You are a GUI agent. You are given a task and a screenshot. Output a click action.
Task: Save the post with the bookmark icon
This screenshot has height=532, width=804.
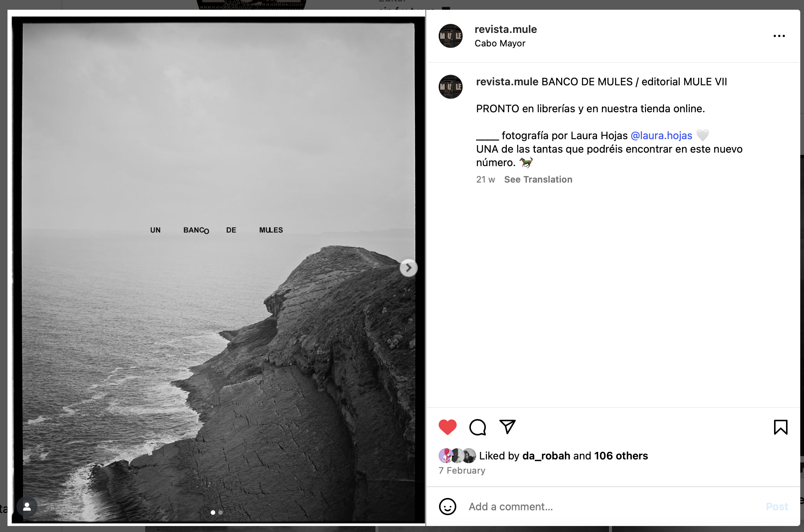[x=780, y=427]
